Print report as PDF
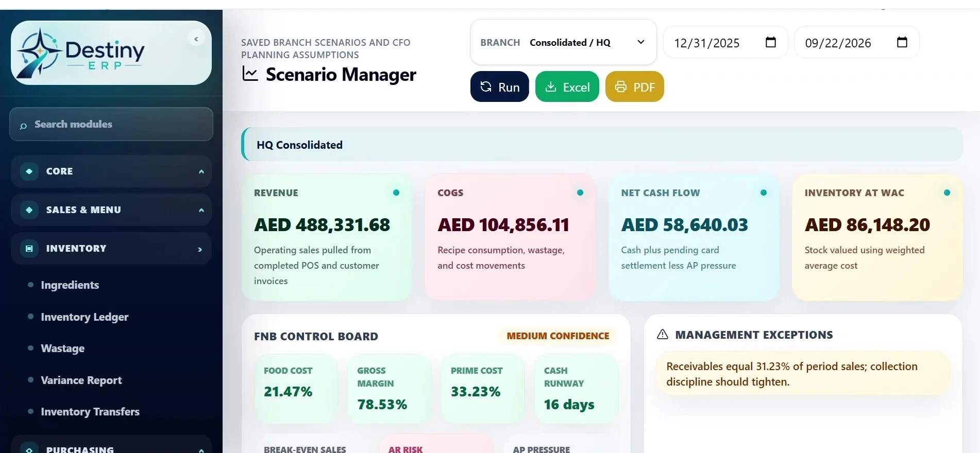Image resolution: width=980 pixels, height=453 pixels. pyautogui.click(x=635, y=86)
